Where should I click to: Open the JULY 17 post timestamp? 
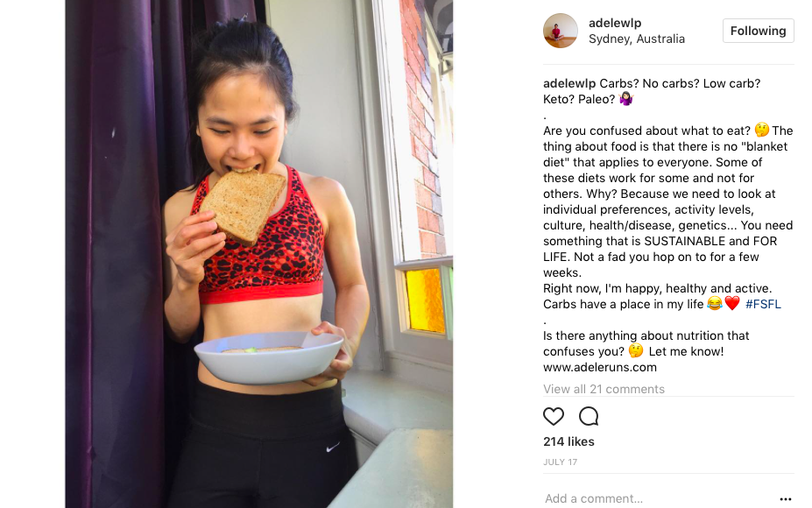[560, 462]
